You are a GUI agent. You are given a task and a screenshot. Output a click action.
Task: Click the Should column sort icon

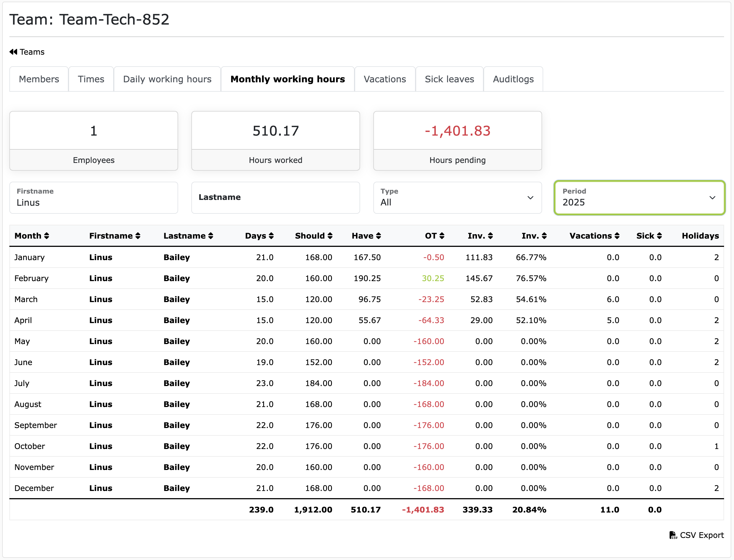click(x=330, y=236)
